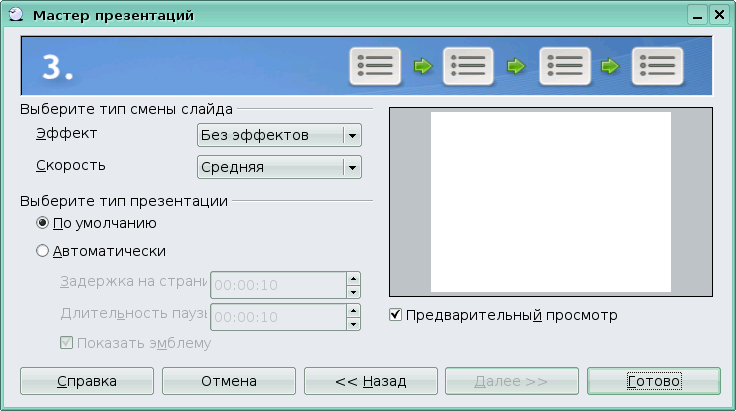Screen dimensions: 736x411
Task: Click the second green arrow in header
Action: tap(516, 67)
